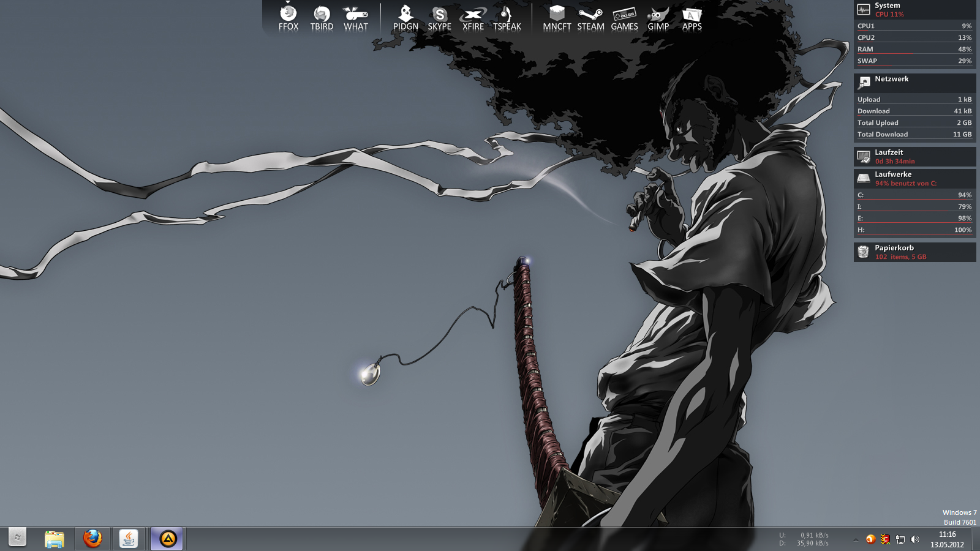Open Steam from the dock

[590, 18]
